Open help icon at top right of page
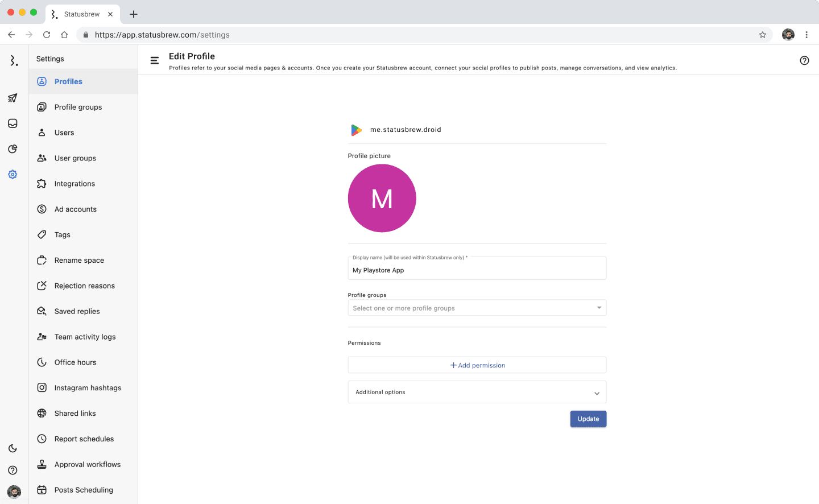 [804, 60]
